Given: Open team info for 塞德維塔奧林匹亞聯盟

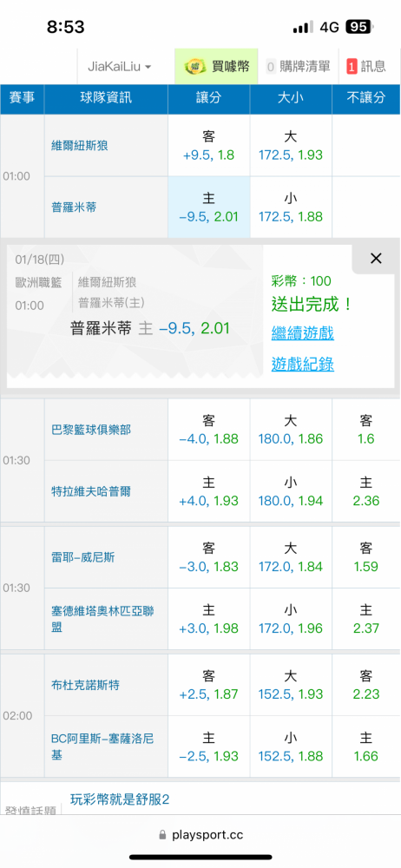Looking at the screenshot, I should point(102,619).
